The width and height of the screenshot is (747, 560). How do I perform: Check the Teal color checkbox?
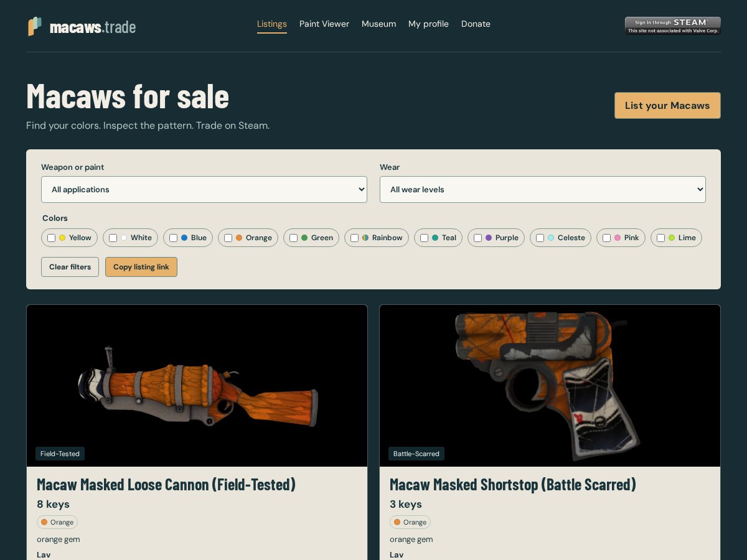coord(425,238)
